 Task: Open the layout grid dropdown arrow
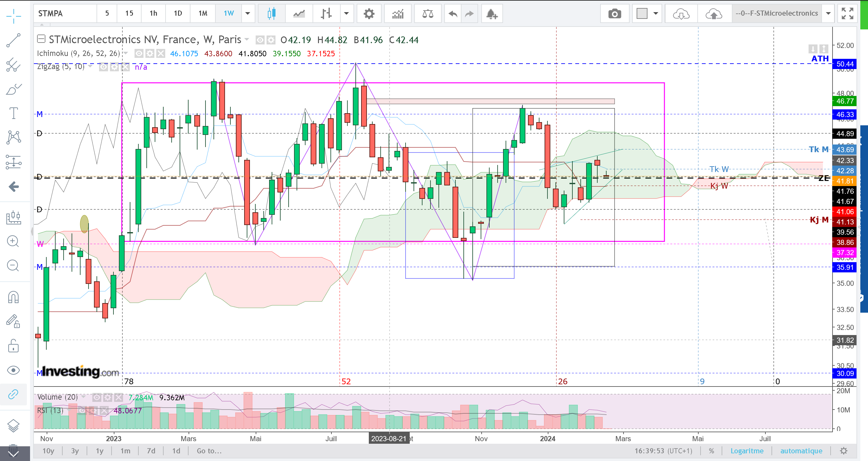point(656,13)
